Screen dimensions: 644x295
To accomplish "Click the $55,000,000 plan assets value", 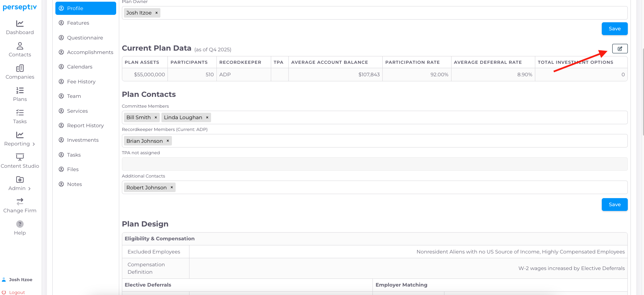I will pyautogui.click(x=149, y=75).
